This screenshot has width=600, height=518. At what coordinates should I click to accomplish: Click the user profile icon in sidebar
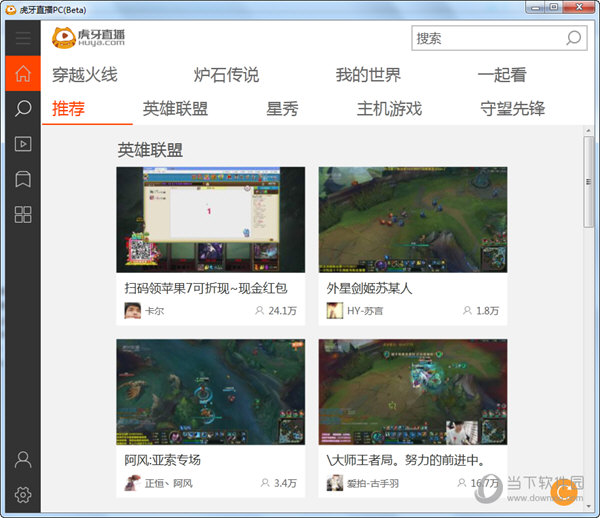pyautogui.click(x=22, y=460)
